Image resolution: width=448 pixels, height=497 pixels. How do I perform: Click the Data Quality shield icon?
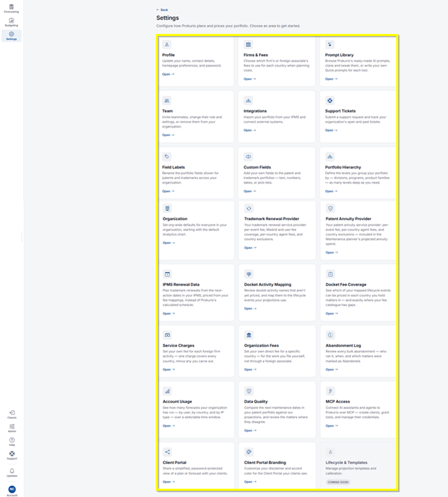coord(249,391)
